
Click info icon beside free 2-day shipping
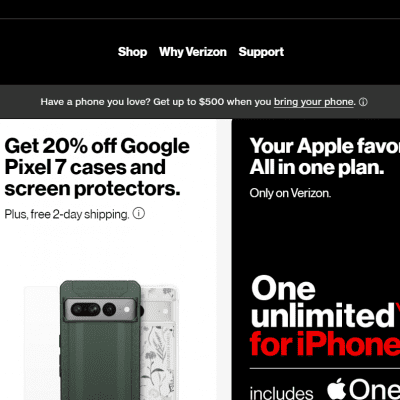coord(139,213)
